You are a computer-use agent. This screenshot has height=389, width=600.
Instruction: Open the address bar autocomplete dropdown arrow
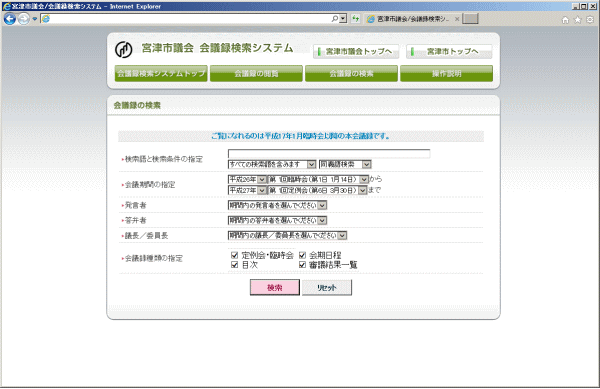tap(343, 18)
